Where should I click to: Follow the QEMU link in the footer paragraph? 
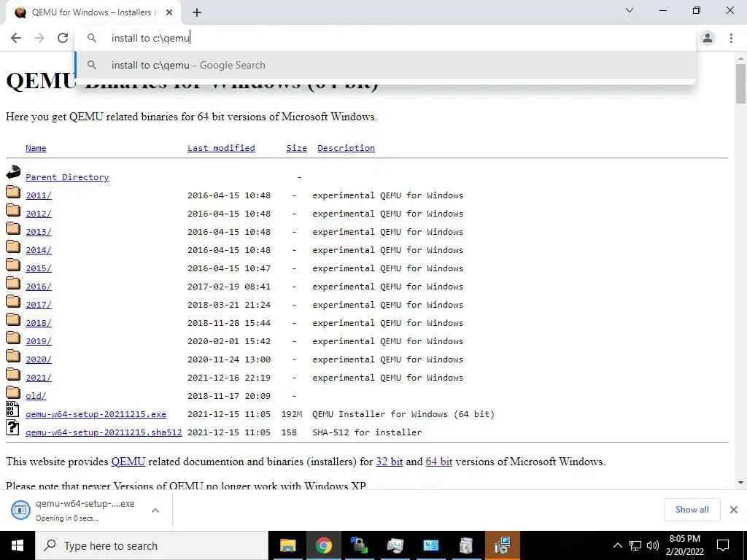pos(128,462)
